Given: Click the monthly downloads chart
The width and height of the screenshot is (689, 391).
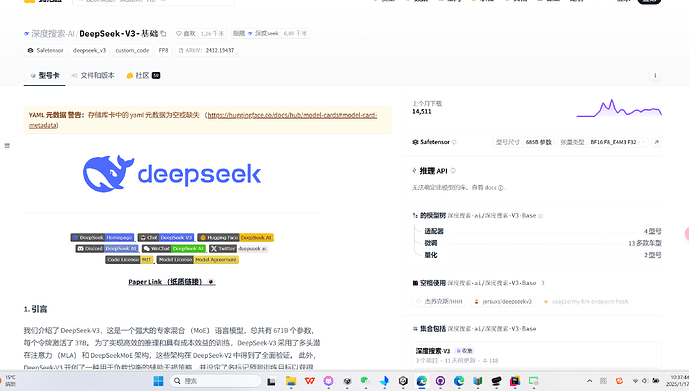Looking at the screenshot, I should 619,108.
